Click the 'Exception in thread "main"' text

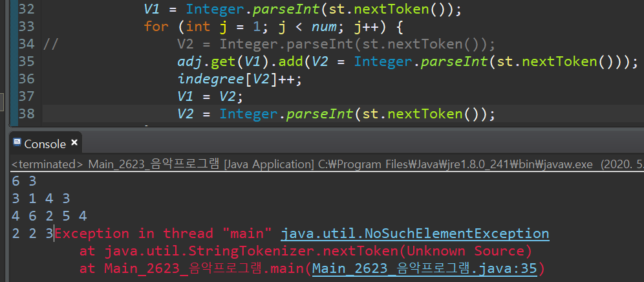tap(164, 234)
